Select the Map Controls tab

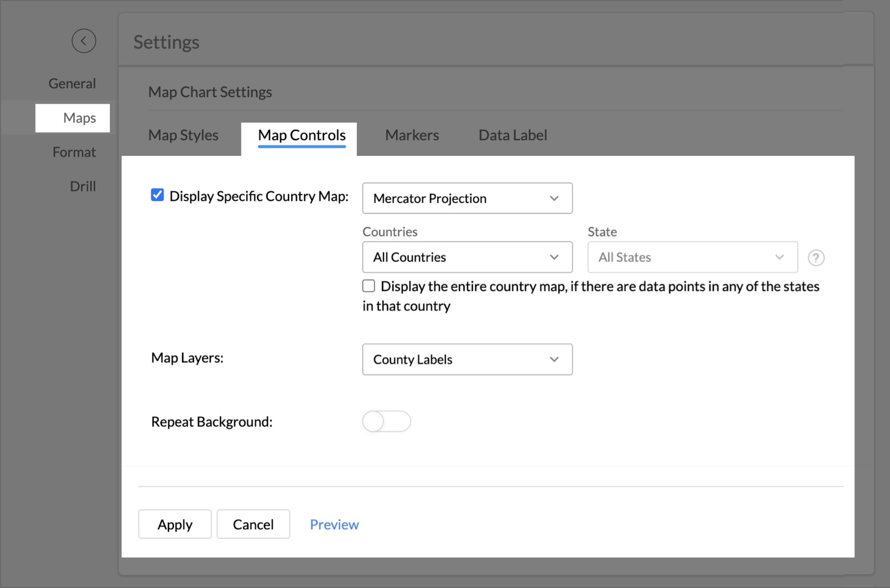(x=302, y=135)
